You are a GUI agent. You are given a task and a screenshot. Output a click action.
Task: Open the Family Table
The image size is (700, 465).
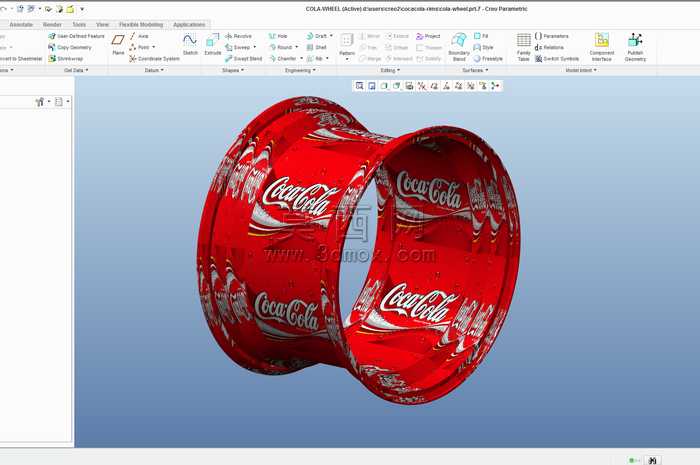click(524, 46)
